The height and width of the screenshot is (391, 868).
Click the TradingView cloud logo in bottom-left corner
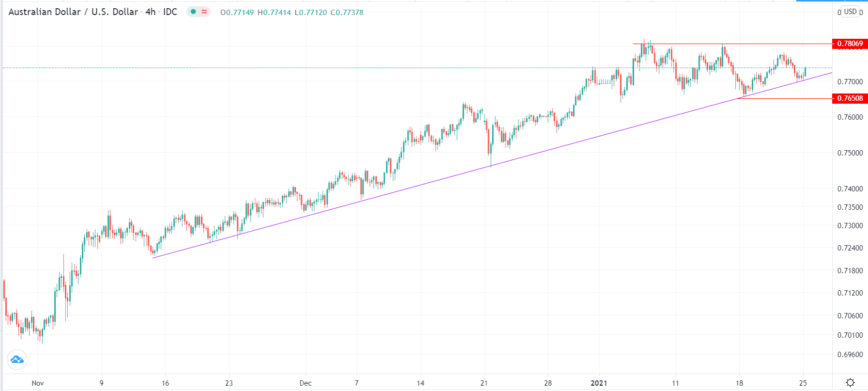[17, 360]
